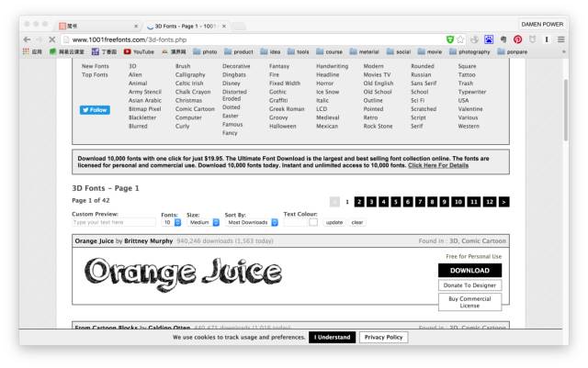Open the ponpare bookmarks folder
Screen dimensions: 588x368
coord(513,51)
